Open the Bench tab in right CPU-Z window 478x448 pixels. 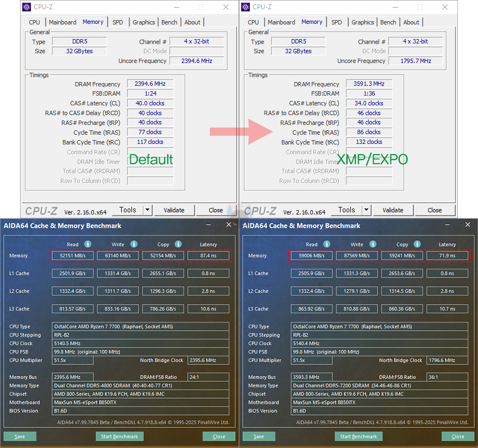click(x=388, y=22)
